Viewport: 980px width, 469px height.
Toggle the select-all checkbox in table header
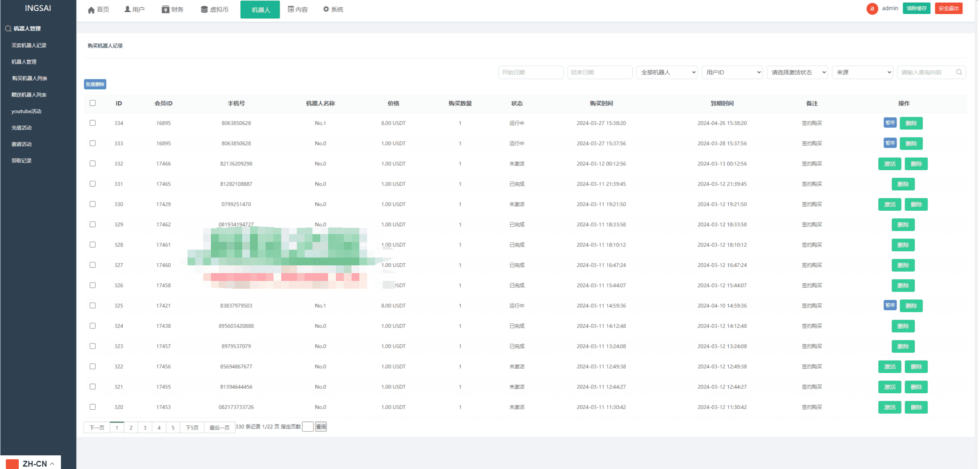93,103
